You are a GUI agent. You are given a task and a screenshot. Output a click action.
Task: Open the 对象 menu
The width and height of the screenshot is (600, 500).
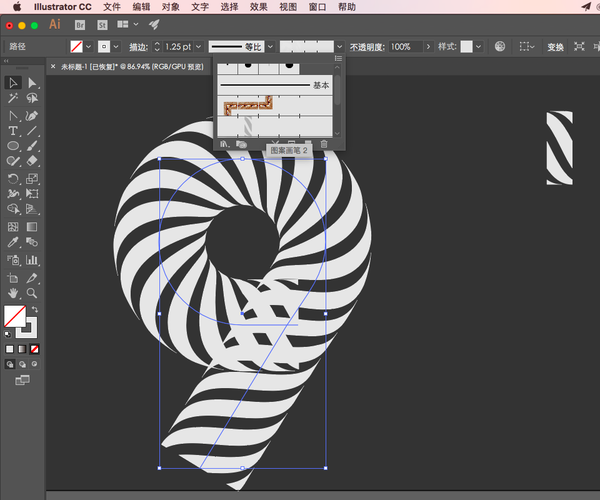click(x=171, y=6)
